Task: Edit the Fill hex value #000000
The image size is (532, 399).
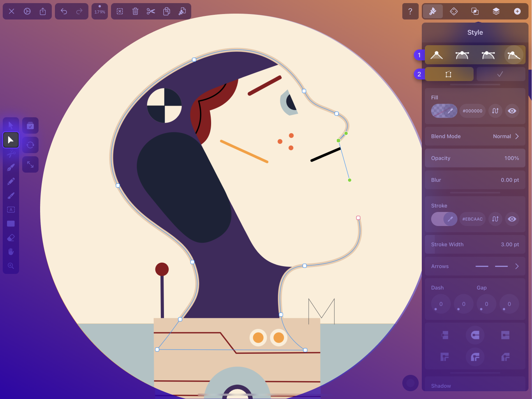Action: [472, 111]
